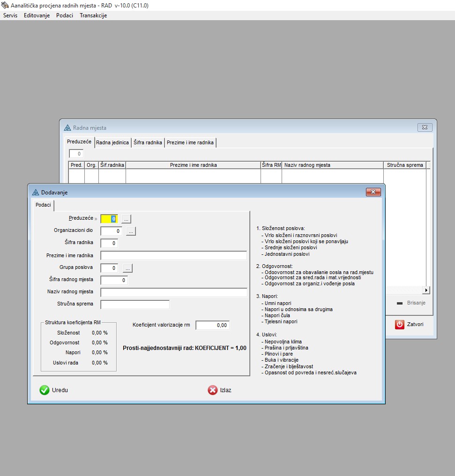
Task: Click the Dodavanje dialog title icon
Action: pyautogui.click(x=36, y=192)
